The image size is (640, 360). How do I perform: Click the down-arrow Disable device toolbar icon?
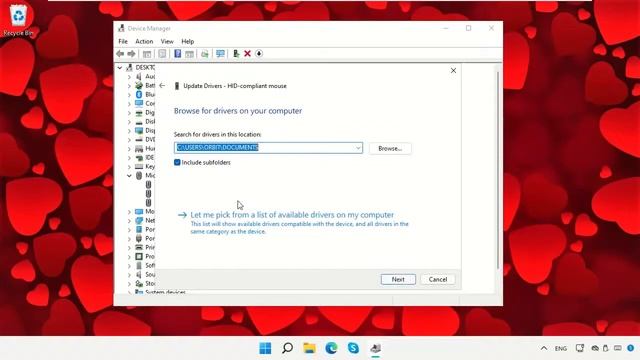[259, 54]
